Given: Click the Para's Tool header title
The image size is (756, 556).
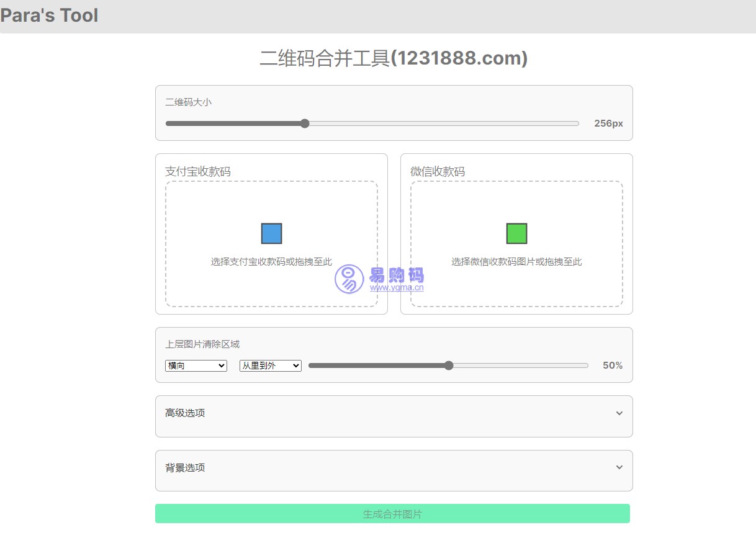Looking at the screenshot, I should 50,16.
